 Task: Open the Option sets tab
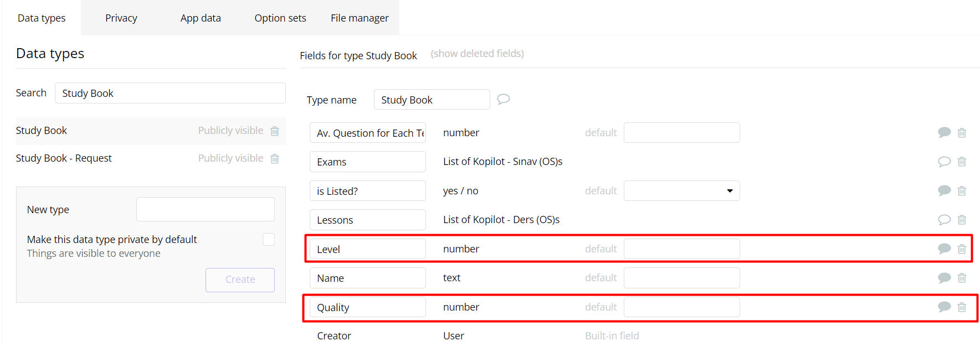click(x=280, y=18)
